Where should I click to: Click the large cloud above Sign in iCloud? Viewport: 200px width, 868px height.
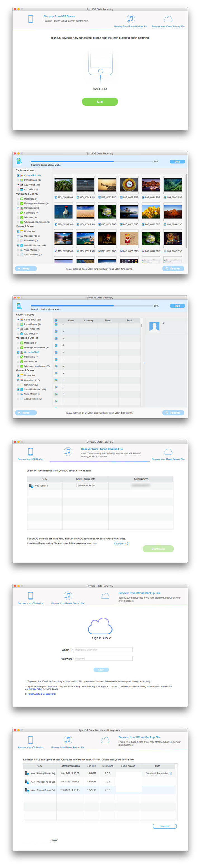[x=100, y=626]
